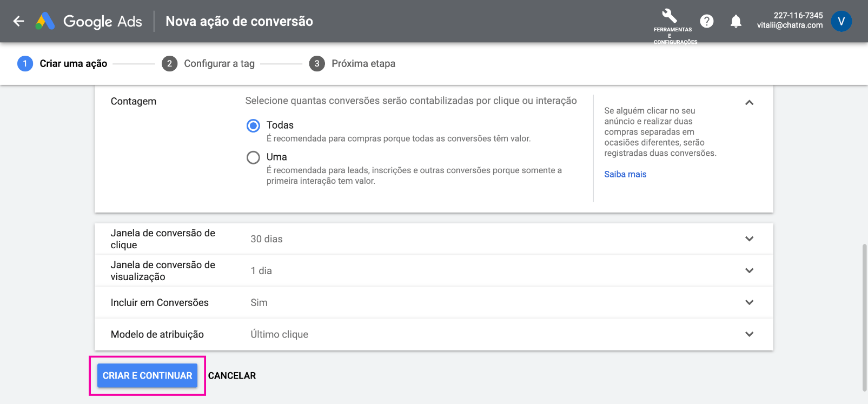
Task: Select the Todas counting option
Action: coord(253,125)
